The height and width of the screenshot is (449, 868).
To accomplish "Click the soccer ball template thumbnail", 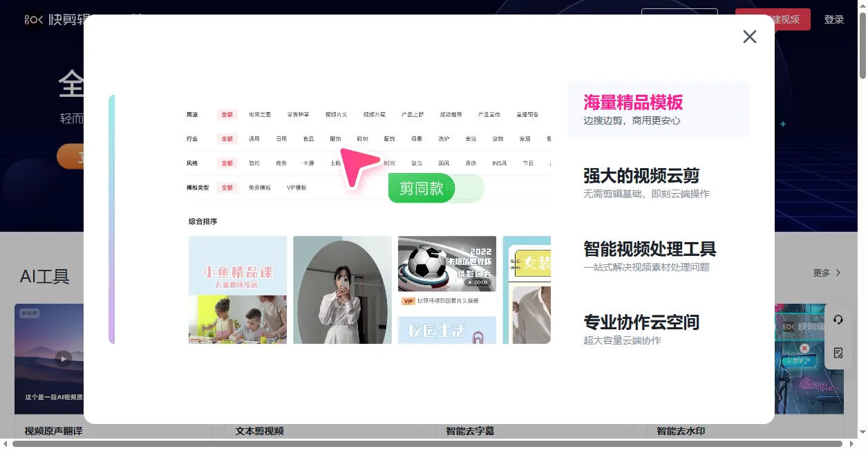I will click(446, 264).
